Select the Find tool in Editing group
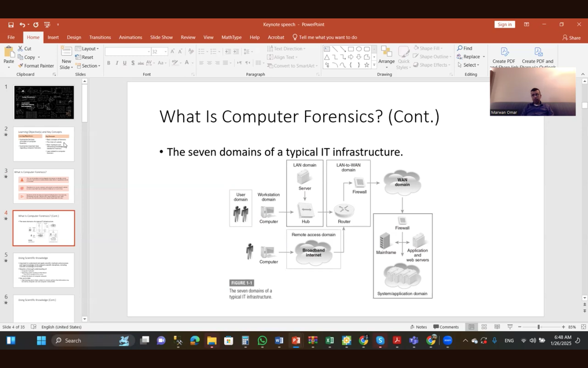The width and height of the screenshot is (588, 368). (464, 48)
